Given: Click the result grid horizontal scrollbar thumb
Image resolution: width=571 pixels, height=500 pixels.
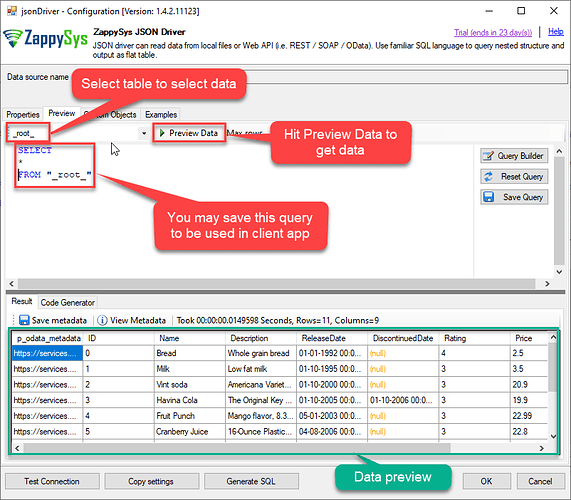Looking at the screenshot, I should [x=237, y=448].
